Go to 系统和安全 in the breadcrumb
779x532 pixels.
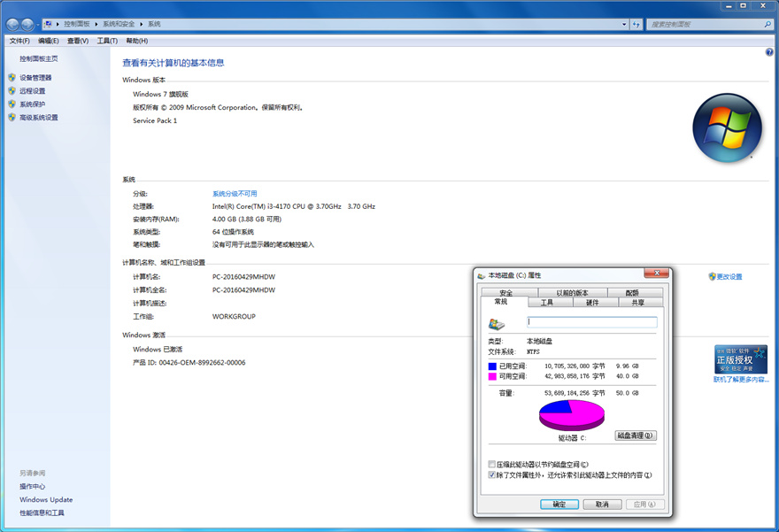[119, 24]
